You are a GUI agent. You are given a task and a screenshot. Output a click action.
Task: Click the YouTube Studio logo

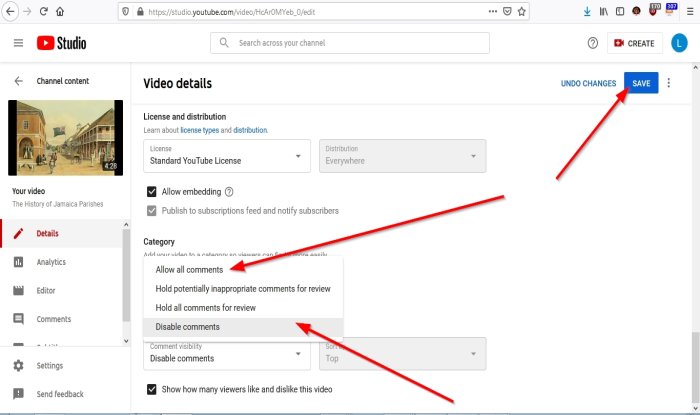coord(62,43)
